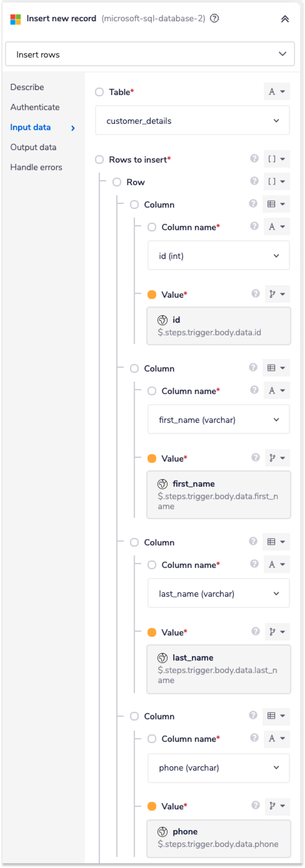This screenshot has height=868, width=305.
Task: Switch to the Output data tab
Action: point(33,147)
